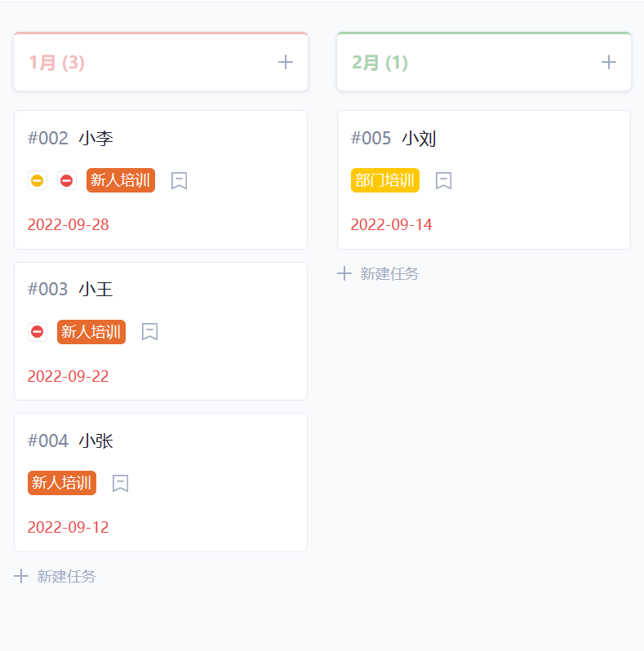This screenshot has width=644, height=651.
Task: Click 新建任务 under the 2月 column
Action: tap(379, 273)
